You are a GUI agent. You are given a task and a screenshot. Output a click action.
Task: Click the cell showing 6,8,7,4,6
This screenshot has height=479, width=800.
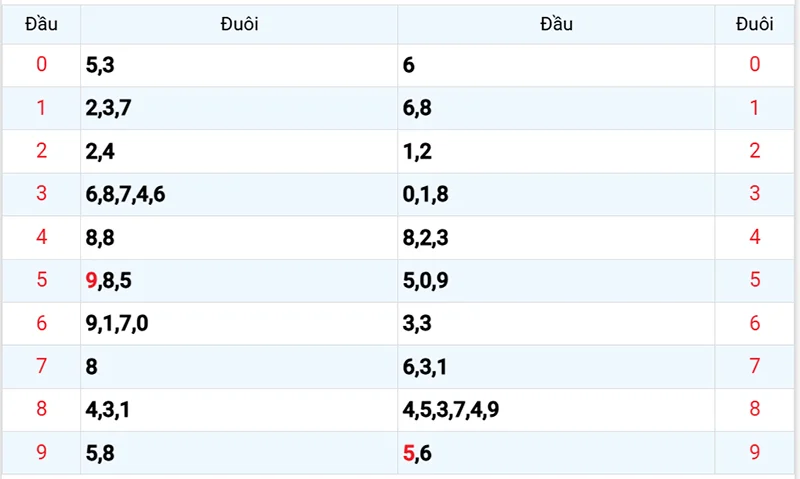(126, 194)
